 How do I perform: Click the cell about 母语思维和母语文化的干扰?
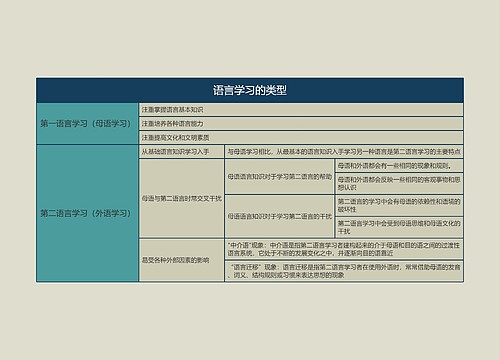point(399,227)
